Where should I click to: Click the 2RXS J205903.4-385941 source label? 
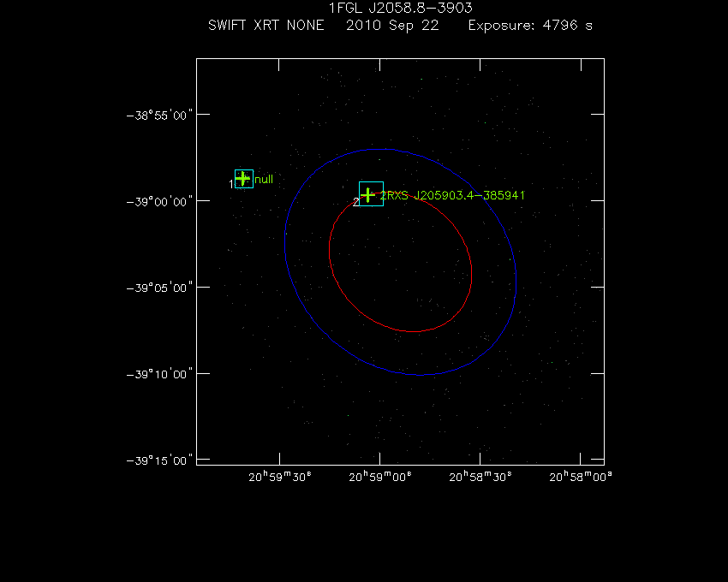pos(453,195)
